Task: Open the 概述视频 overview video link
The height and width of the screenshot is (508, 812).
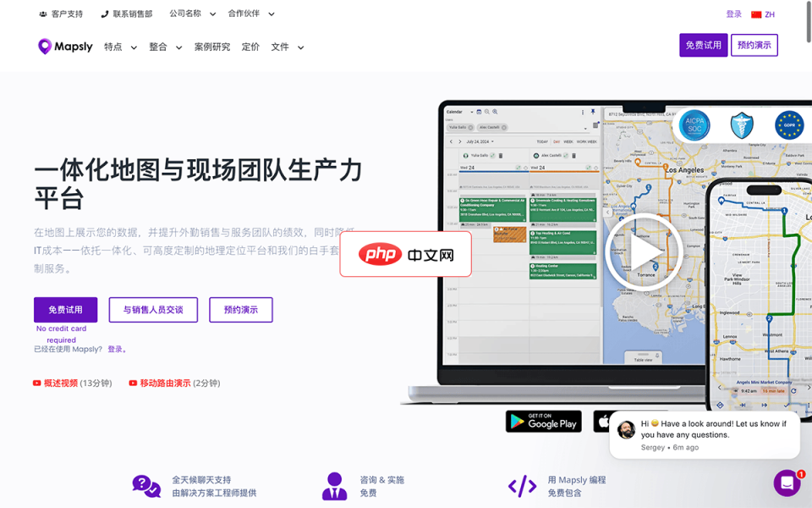Action: click(61, 383)
